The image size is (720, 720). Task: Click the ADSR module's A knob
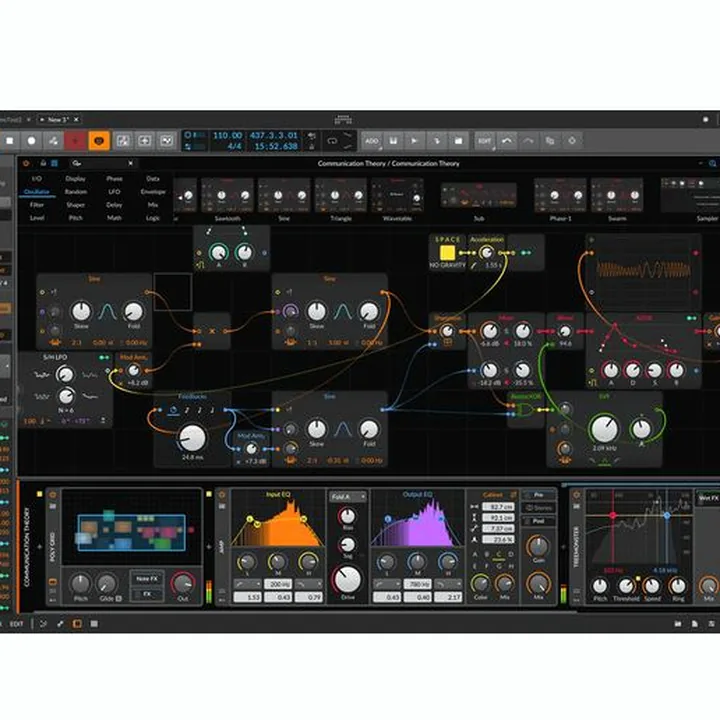click(611, 370)
